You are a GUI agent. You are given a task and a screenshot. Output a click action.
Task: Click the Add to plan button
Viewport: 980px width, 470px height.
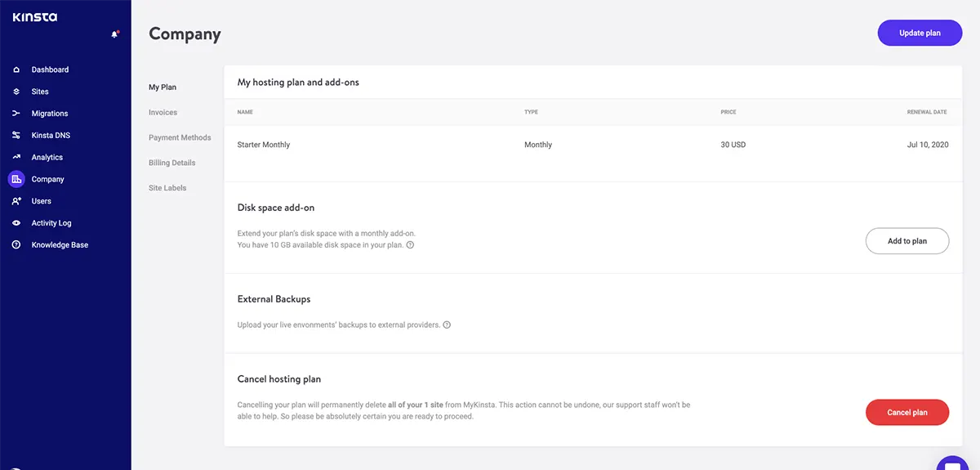907,241
